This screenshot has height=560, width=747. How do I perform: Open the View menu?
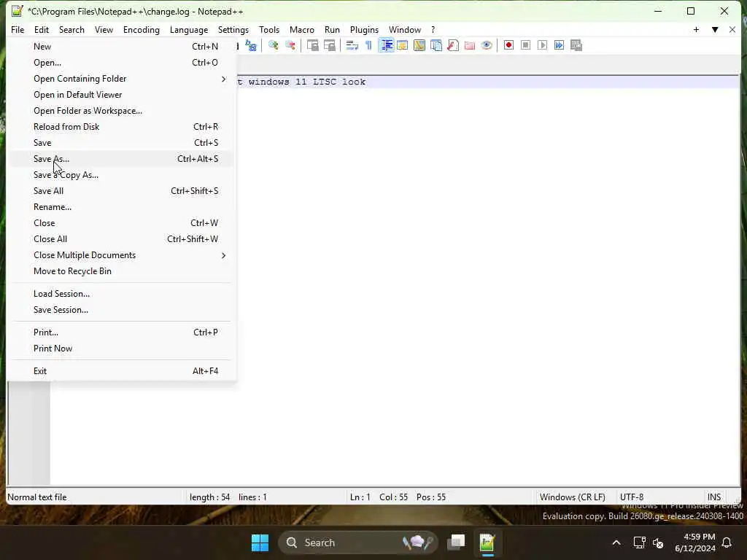[x=104, y=29]
